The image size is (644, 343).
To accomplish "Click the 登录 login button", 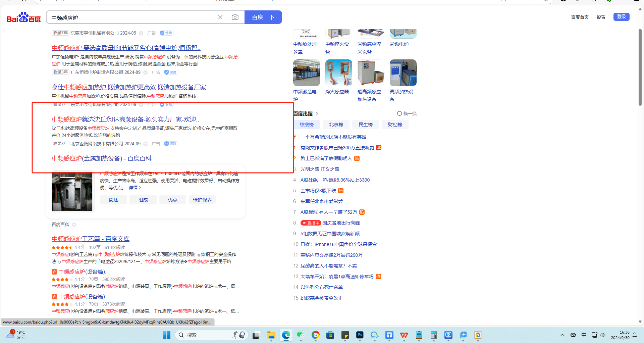I will pyautogui.click(x=621, y=17).
